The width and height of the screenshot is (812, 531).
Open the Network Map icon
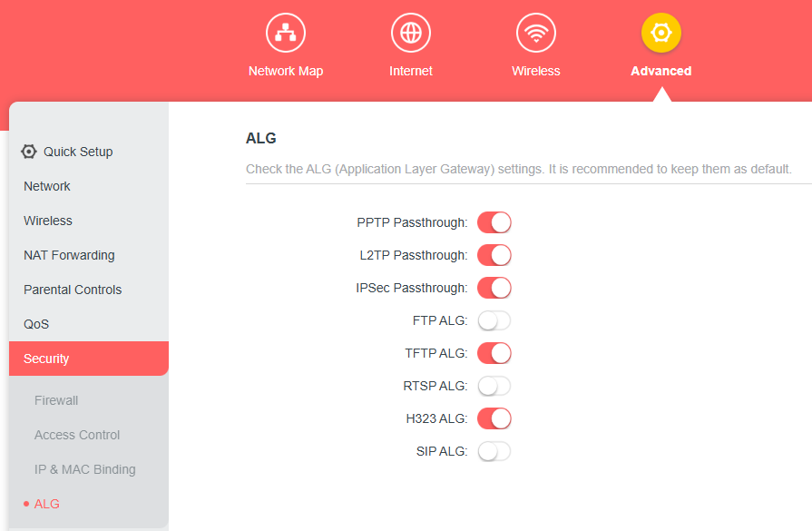point(285,32)
